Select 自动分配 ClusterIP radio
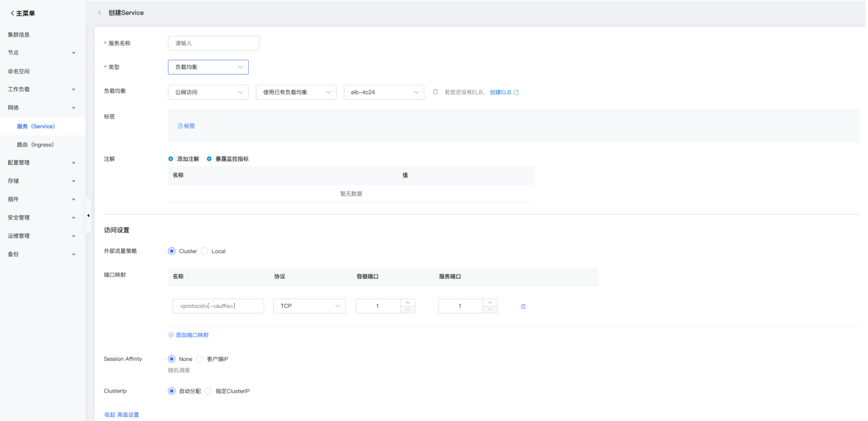This screenshot has height=421, width=868. pos(171,391)
